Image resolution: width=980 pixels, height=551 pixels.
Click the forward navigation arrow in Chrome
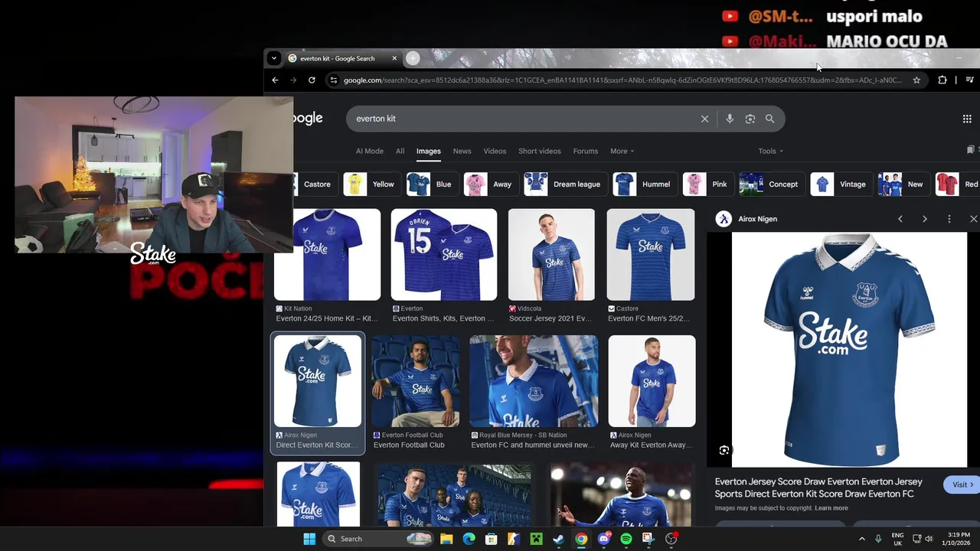coord(293,80)
